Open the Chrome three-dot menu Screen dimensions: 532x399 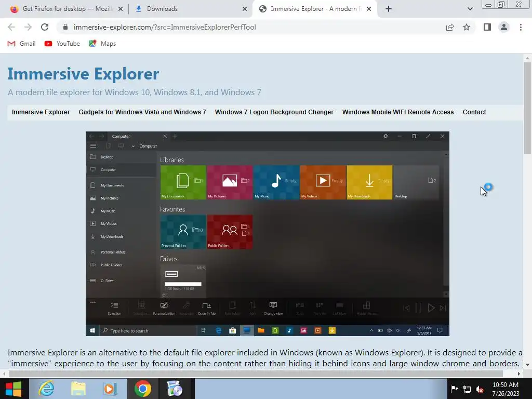pos(521,27)
